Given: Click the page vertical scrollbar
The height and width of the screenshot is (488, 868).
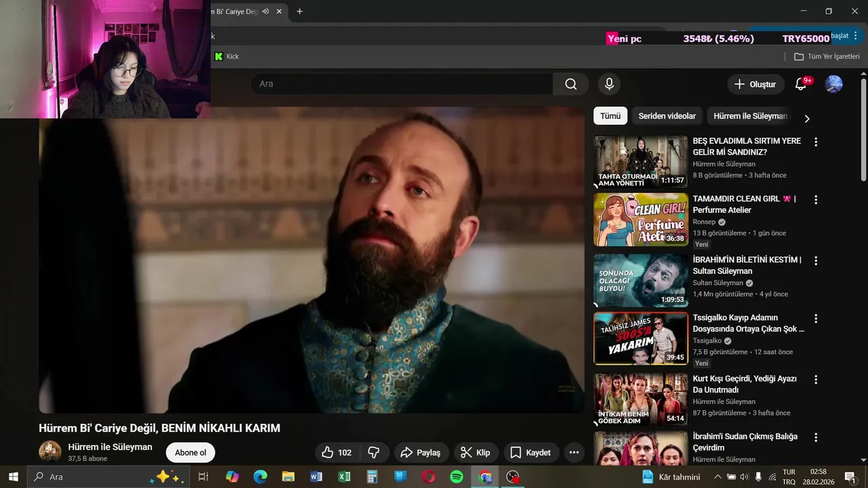Looking at the screenshot, I should 863,129.
